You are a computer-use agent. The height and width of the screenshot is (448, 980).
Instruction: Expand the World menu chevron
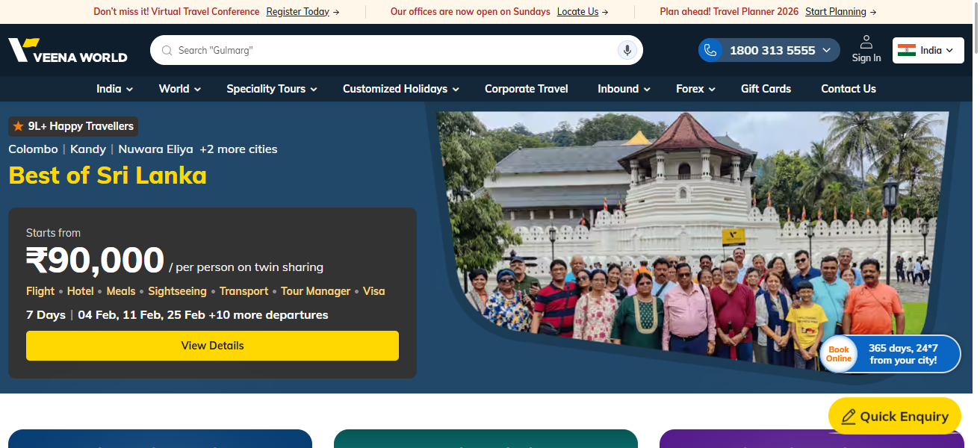point(198,89)
